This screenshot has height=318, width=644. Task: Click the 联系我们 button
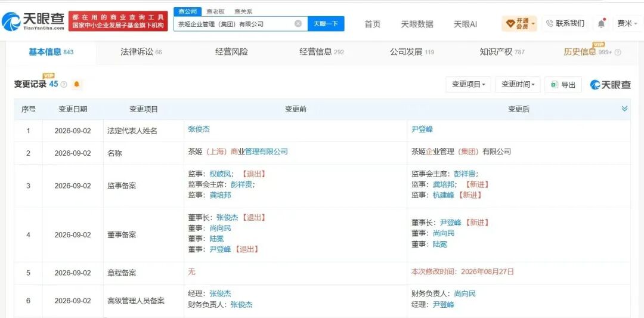(x=565, y=23)
